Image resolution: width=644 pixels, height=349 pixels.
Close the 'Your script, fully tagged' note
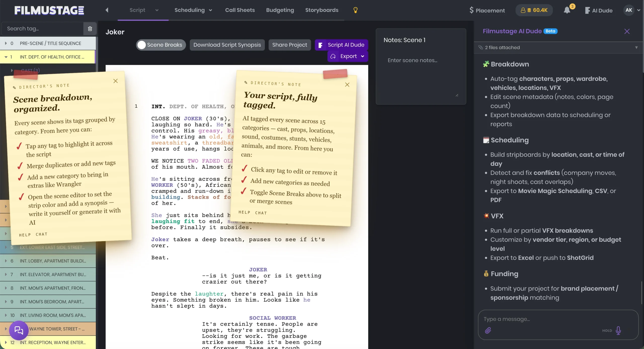tap(347, 85)
